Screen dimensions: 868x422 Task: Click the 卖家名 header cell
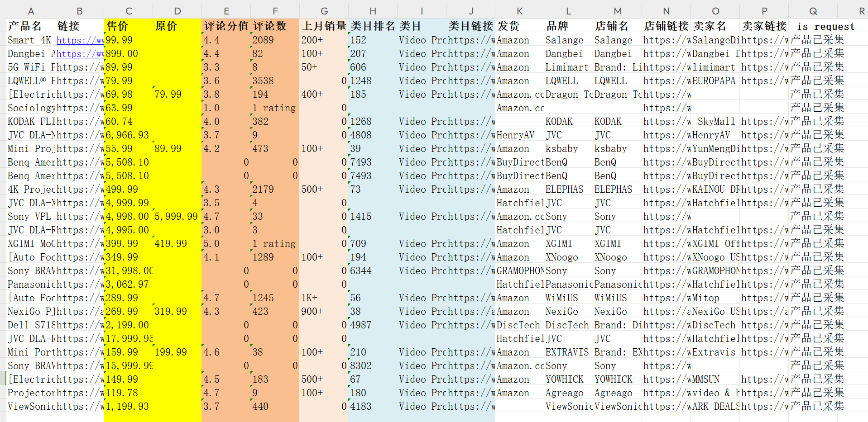tap(715, 26)
